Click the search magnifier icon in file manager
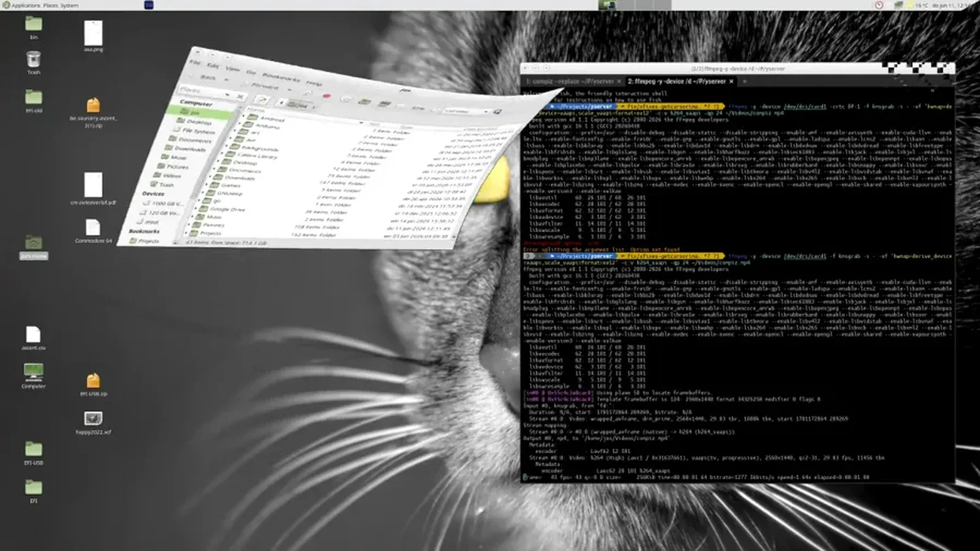Viewport: 980px width, 551px height. coord(497,111)
